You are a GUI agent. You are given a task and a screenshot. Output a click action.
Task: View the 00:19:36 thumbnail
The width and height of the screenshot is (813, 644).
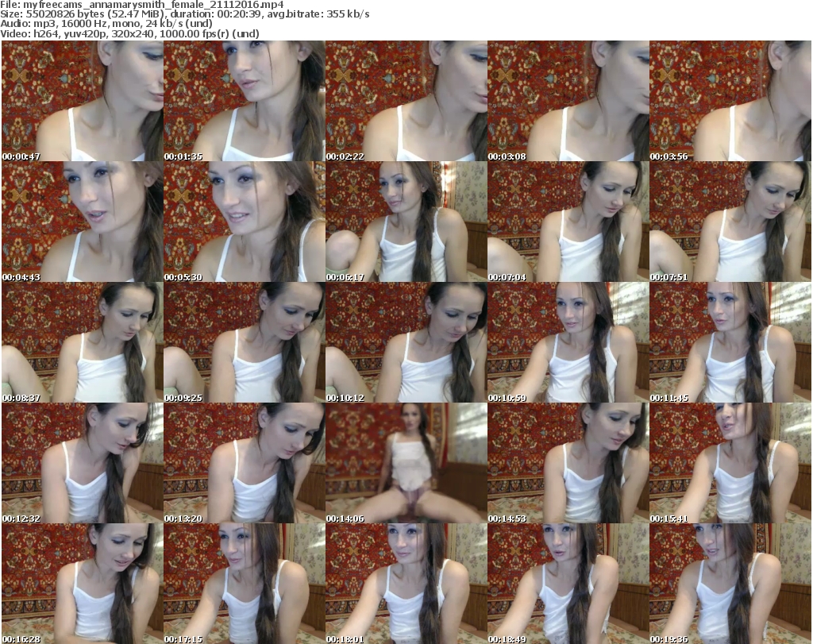point(730,584)
